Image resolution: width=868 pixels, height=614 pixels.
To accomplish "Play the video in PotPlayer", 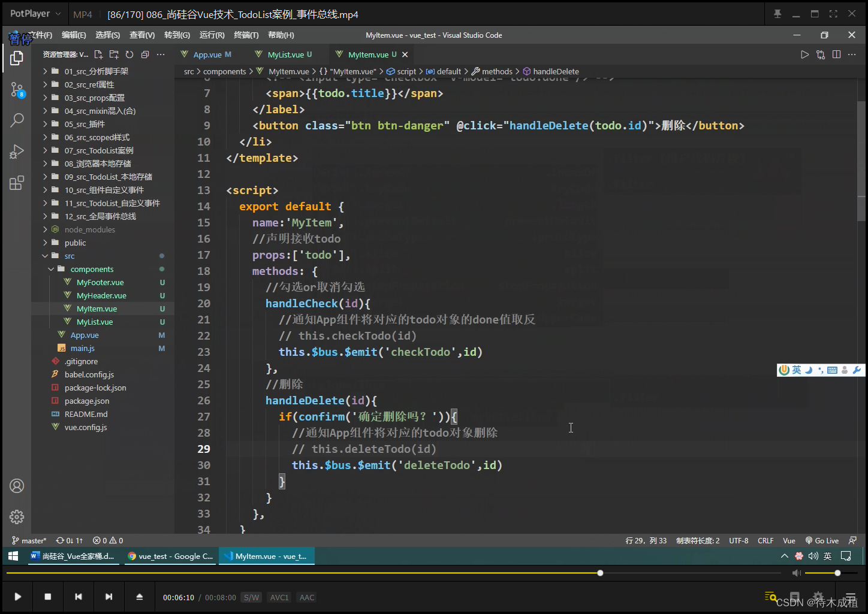I will click(18, 597).
